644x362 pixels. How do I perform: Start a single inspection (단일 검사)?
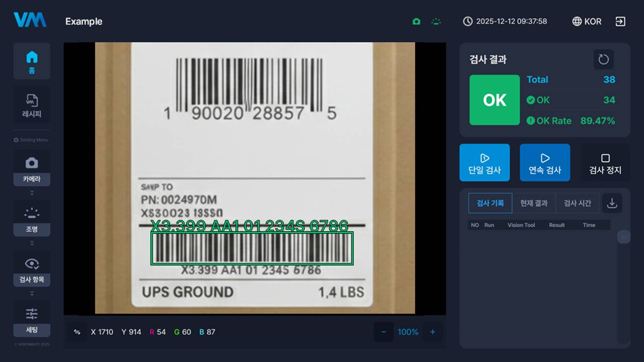(485, 163)
